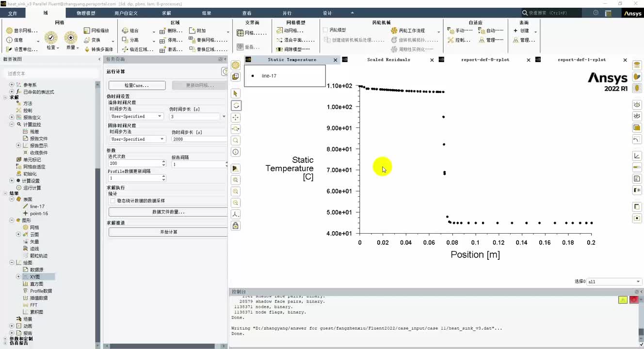Click the rotate view tool icon
Screen dimensions: 644x349
click(x=236, y=105)
